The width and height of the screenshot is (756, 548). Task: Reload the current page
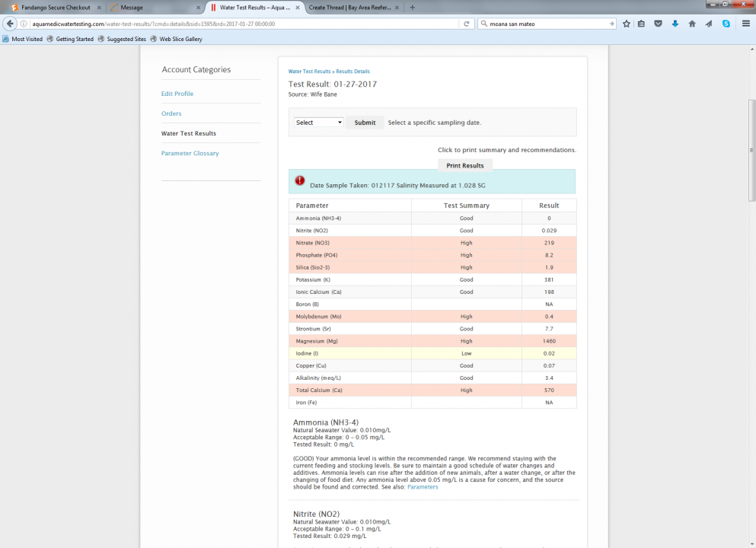click(x=466, y=24)
